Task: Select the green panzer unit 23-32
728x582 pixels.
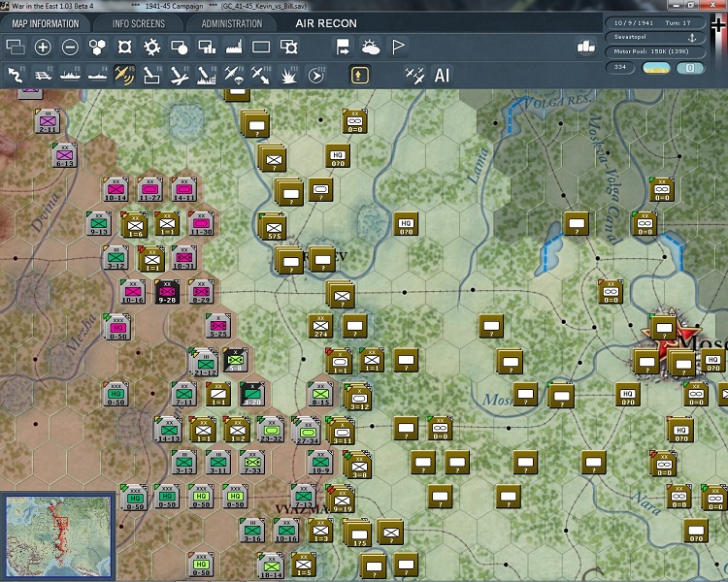Action: coord(270,430)
